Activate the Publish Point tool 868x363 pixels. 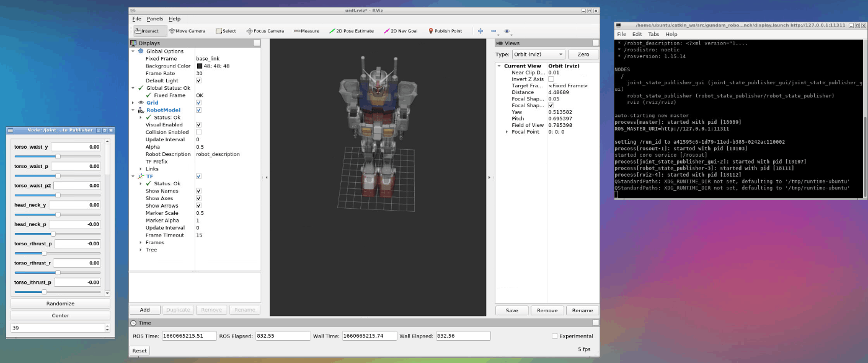(445, 31)
